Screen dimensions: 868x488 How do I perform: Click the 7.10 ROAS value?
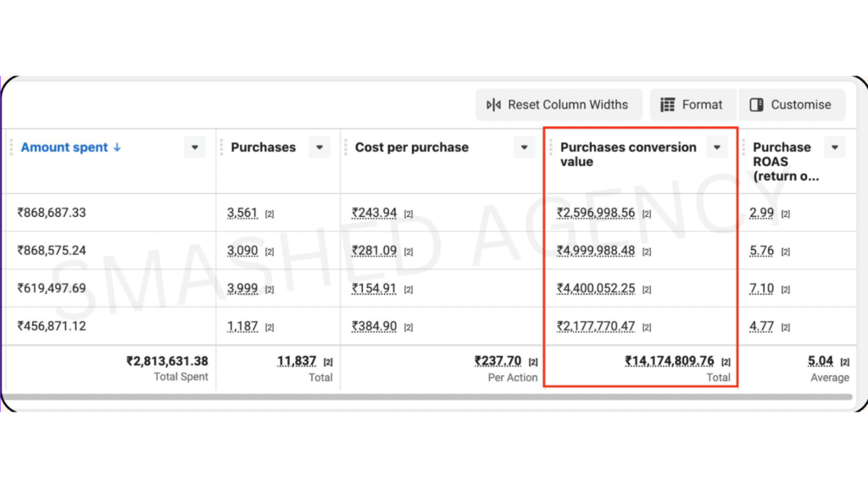point(761,289)
